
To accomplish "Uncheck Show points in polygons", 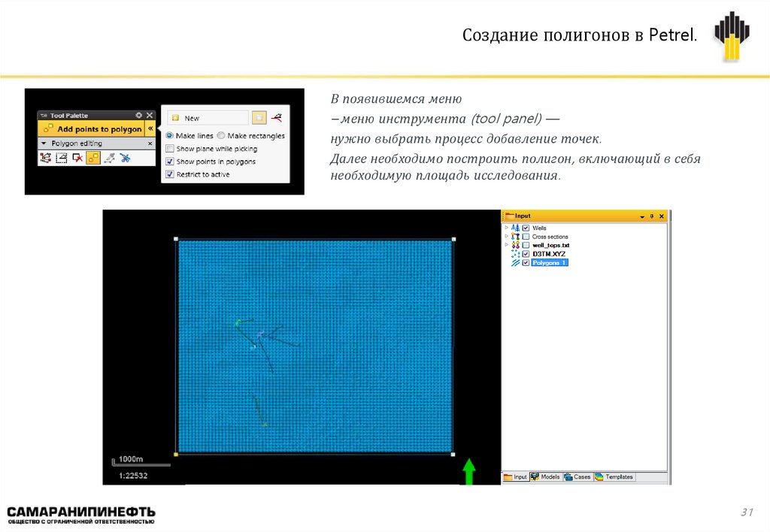I will tap(170, 162).
